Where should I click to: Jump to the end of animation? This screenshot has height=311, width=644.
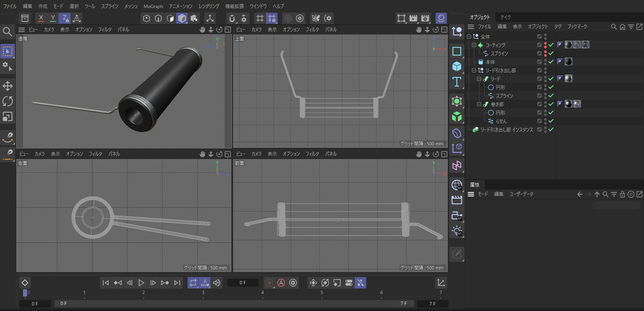pyautogui.click(x=177, y=283)
